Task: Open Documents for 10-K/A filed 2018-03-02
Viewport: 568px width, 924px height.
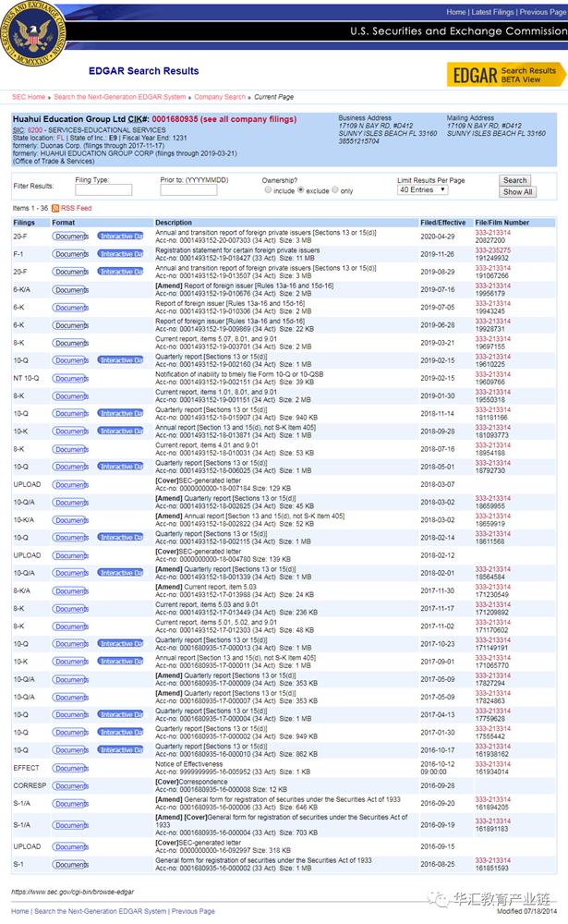Action: (71, 520)
